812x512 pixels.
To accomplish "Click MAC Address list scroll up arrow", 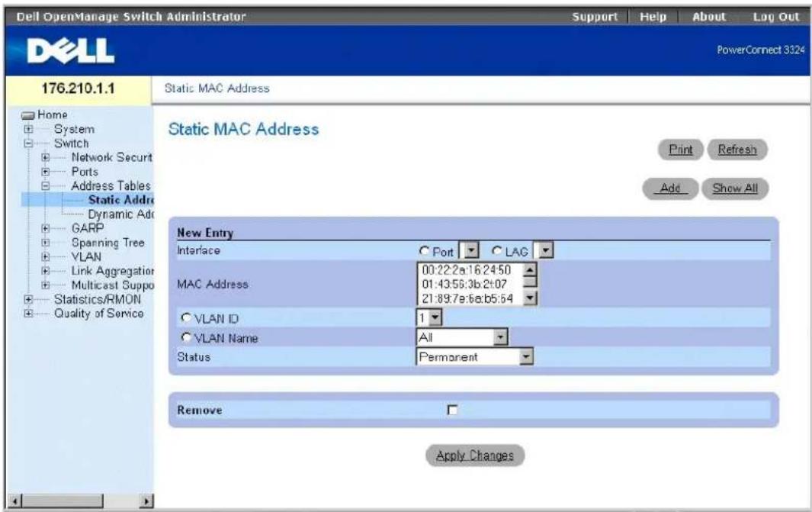I will tap(530, 269).
